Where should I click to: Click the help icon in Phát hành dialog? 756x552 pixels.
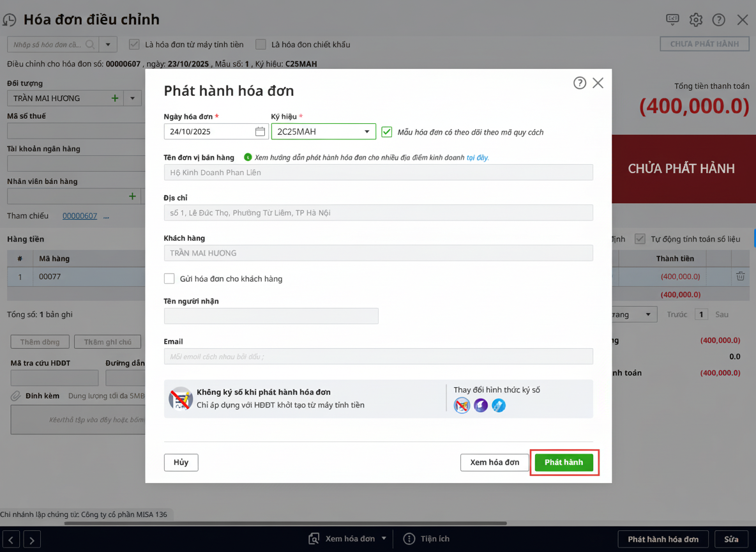(579, 83)
